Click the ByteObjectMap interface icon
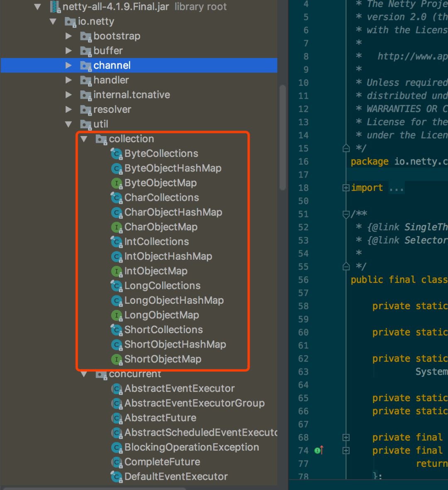Viewport: 448px width, 490px height. (117, 183)
